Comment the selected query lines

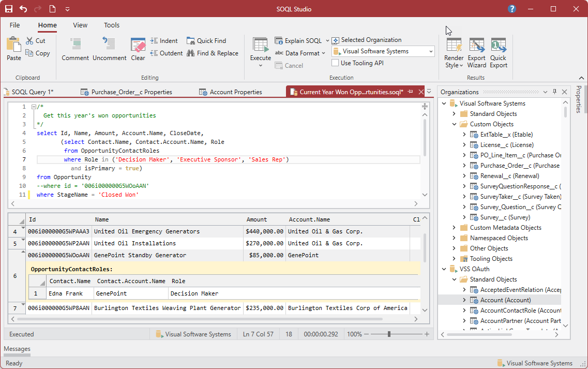pyautogui.click(x=76, y=49)
